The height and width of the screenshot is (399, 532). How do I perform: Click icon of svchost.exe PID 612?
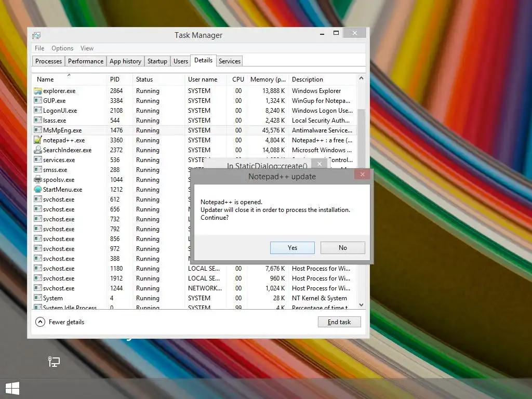tap(37, 199)
